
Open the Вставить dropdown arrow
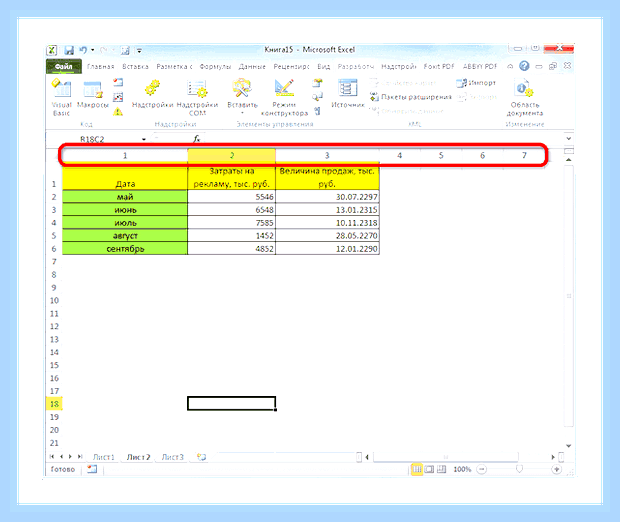click(x=242, y=113)
